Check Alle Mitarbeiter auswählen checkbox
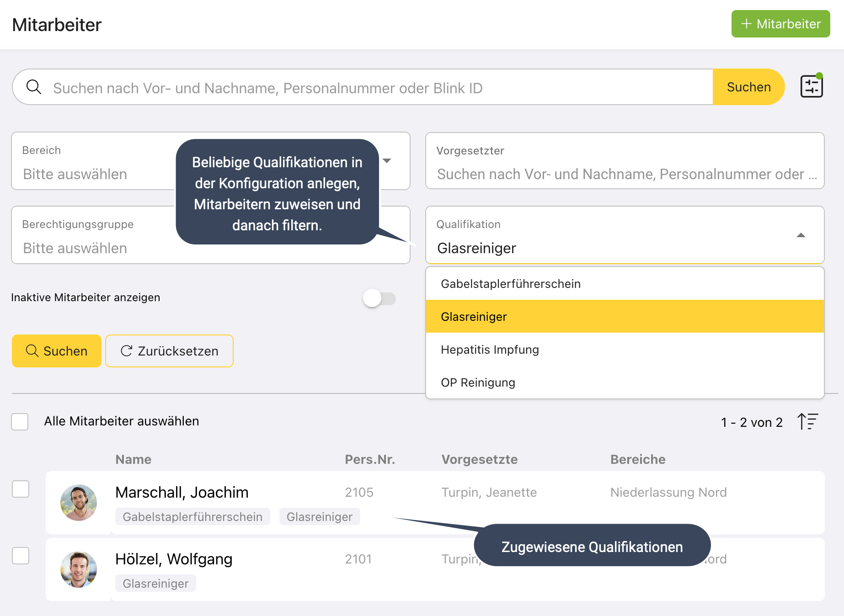Image resolution: width=844 pixels, height=616 pixels. point(20,421)
